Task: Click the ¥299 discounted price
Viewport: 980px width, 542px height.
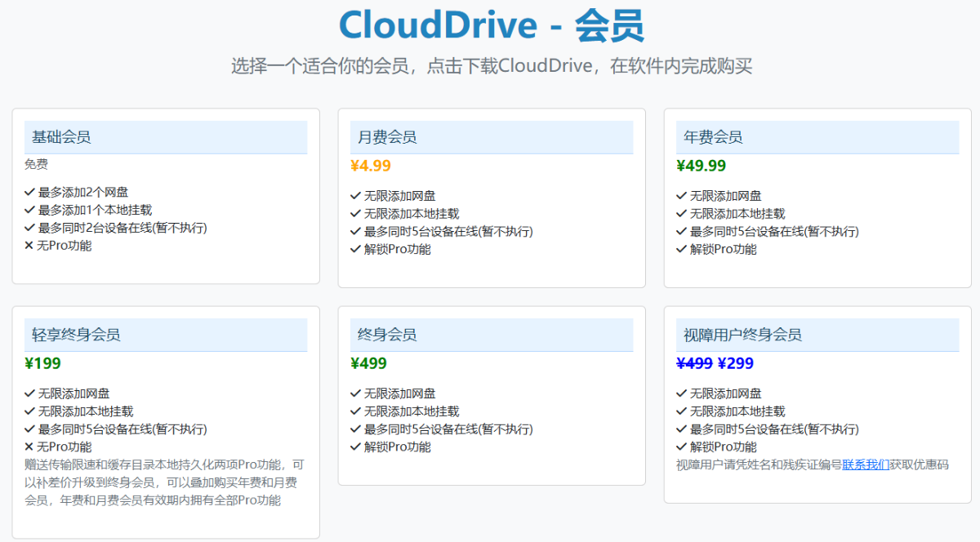Action: 735,363
